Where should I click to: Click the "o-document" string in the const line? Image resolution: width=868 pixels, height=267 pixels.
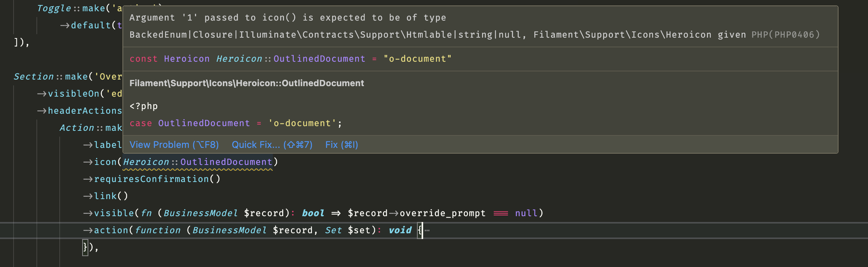[x=417, y=59]
